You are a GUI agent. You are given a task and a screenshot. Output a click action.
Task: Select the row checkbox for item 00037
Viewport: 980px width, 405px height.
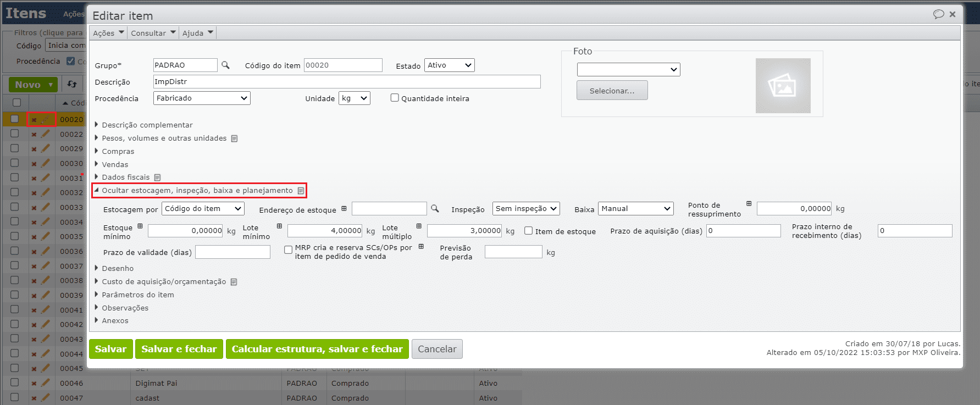pos(15,265)
